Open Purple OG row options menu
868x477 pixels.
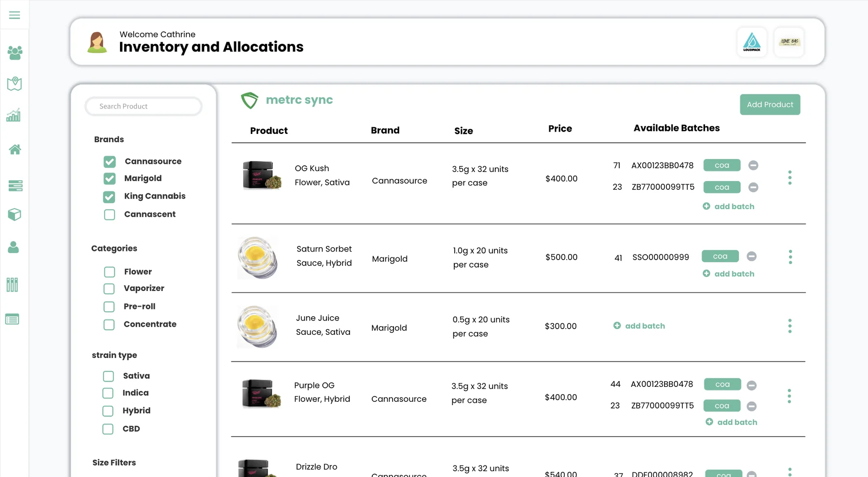789,396
